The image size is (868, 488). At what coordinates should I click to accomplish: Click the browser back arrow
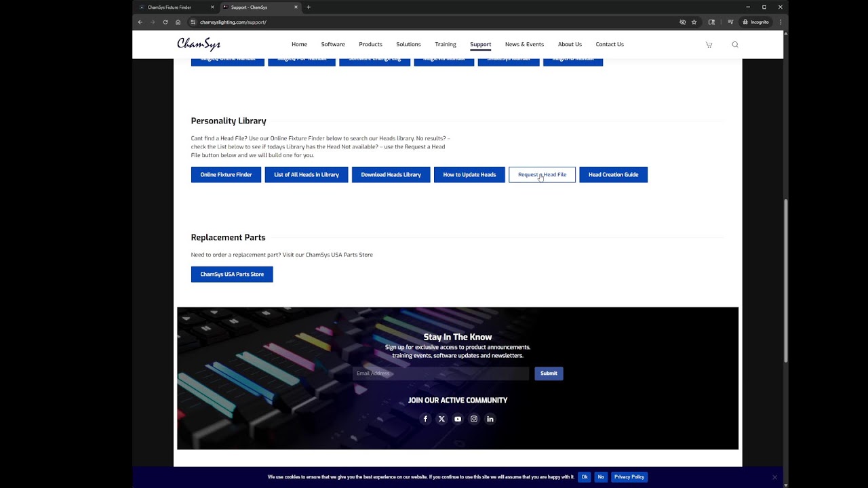[x=140, y=22]
